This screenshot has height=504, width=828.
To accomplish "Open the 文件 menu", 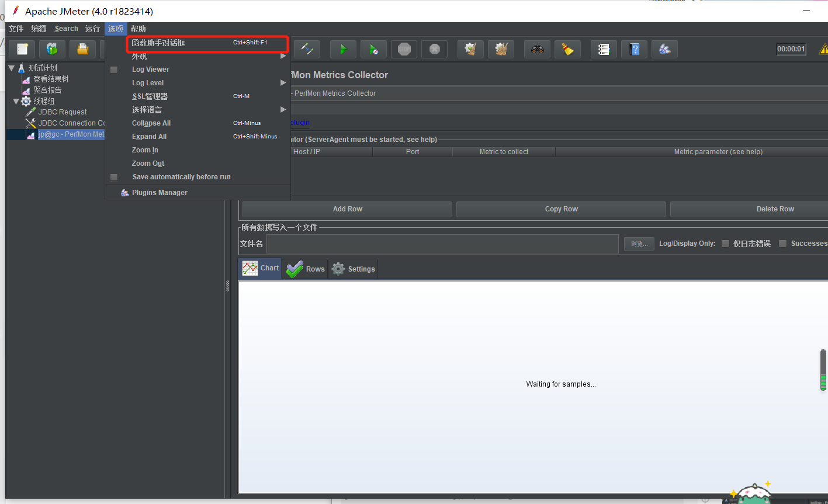I will 16,29.
